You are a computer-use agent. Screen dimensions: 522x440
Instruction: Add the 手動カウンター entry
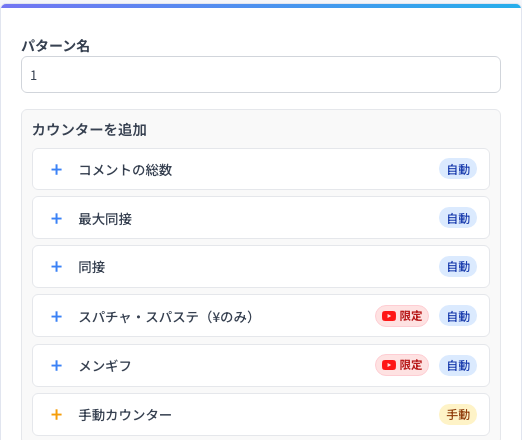point(261,415)
